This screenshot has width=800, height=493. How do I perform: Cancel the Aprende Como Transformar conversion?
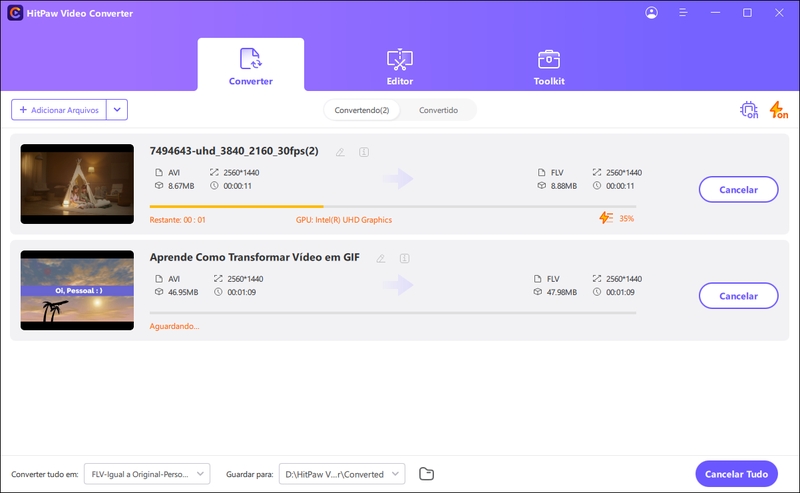[738, 295]
